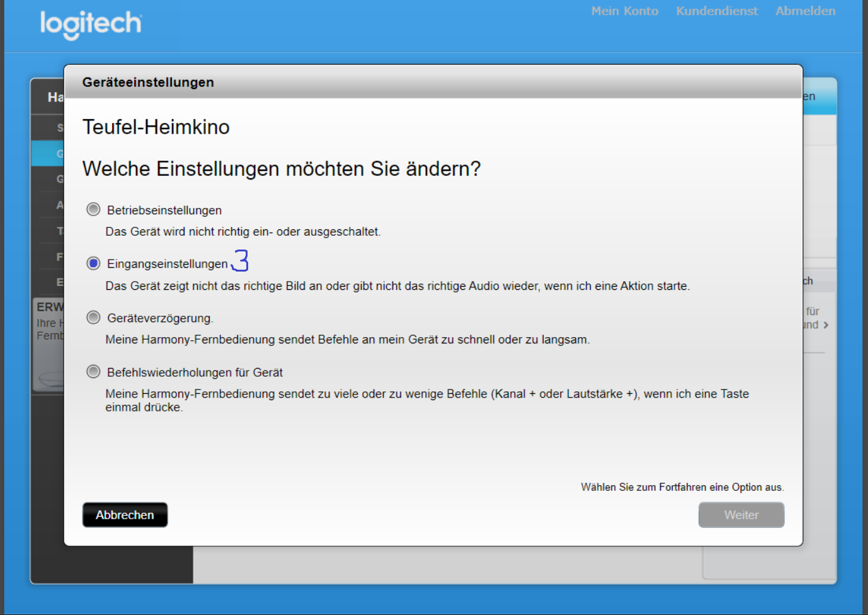Click the Teufel-Heimkino device heading
This screenshot has width=868, height=615.
click(x=156, y=127)
